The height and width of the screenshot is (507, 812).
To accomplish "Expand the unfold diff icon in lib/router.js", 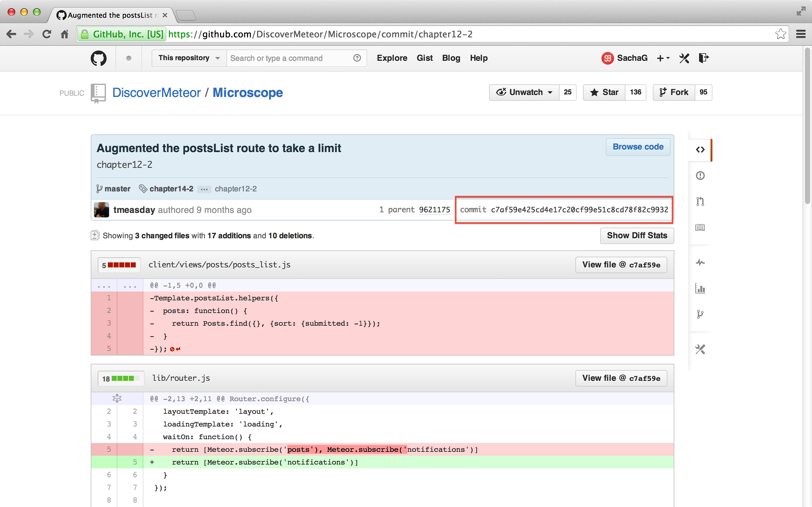I will (x=117, y=398).
